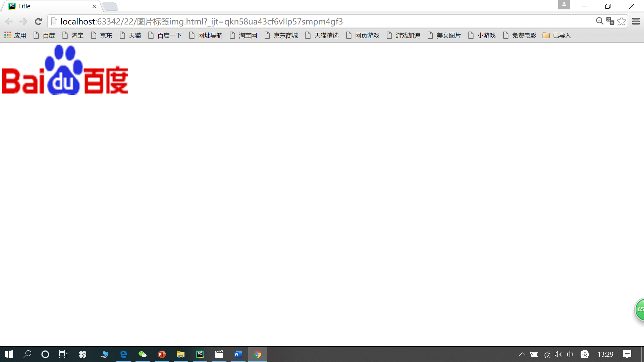Image resolution: width=644 pixels, height=362 pixels.
Task: Click the Chrome user profile icon
Action: tap(564, 5)
